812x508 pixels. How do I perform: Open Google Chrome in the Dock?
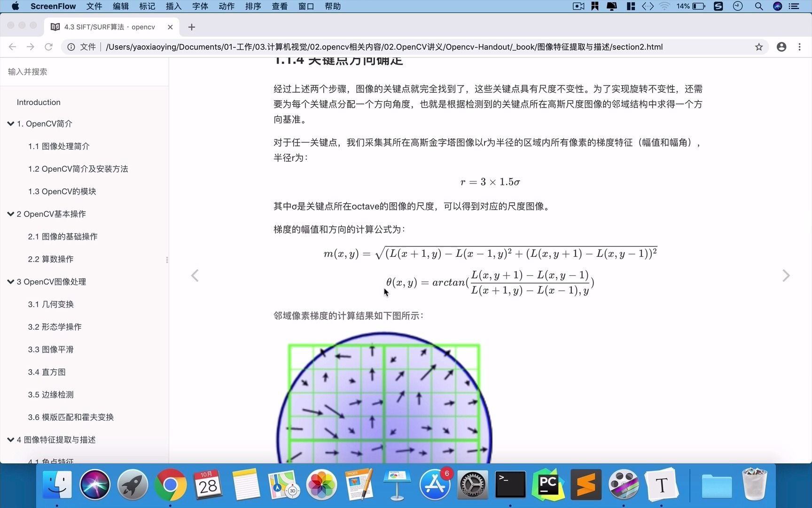point(170,484)
